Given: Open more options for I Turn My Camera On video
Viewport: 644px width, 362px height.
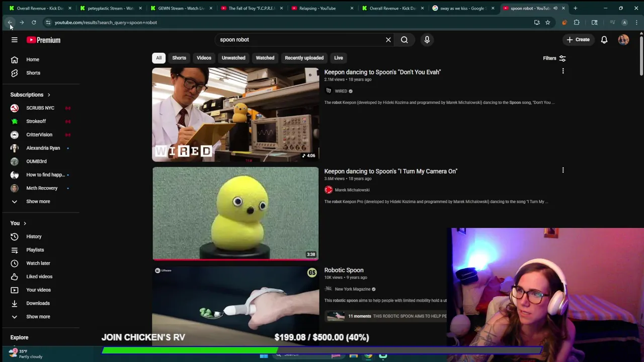Looking at the screenshot, I should tap(563, 170).
